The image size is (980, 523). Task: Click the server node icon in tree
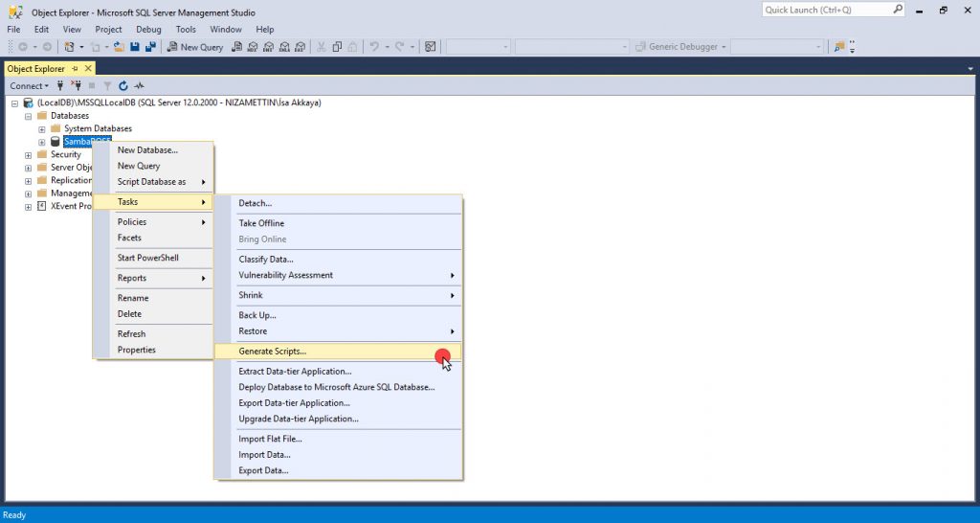(28, 102)
